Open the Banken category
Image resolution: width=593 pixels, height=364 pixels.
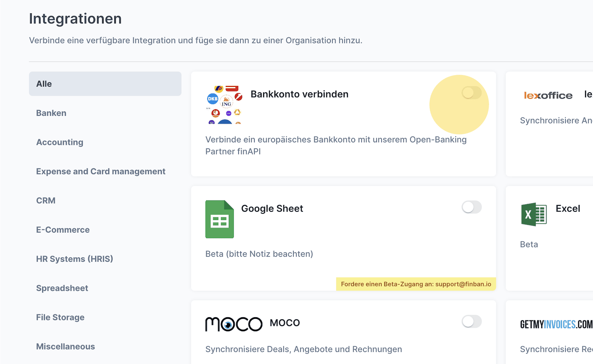[51, 113]
